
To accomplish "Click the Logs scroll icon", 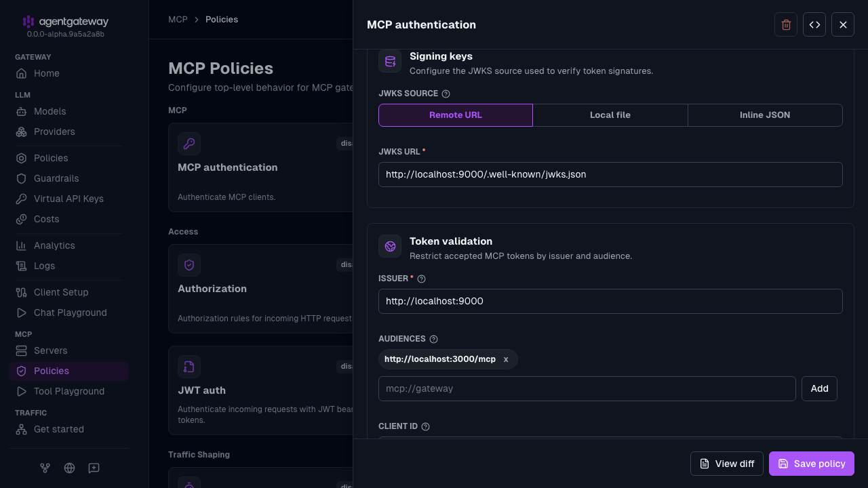I will tap(22, 266).
